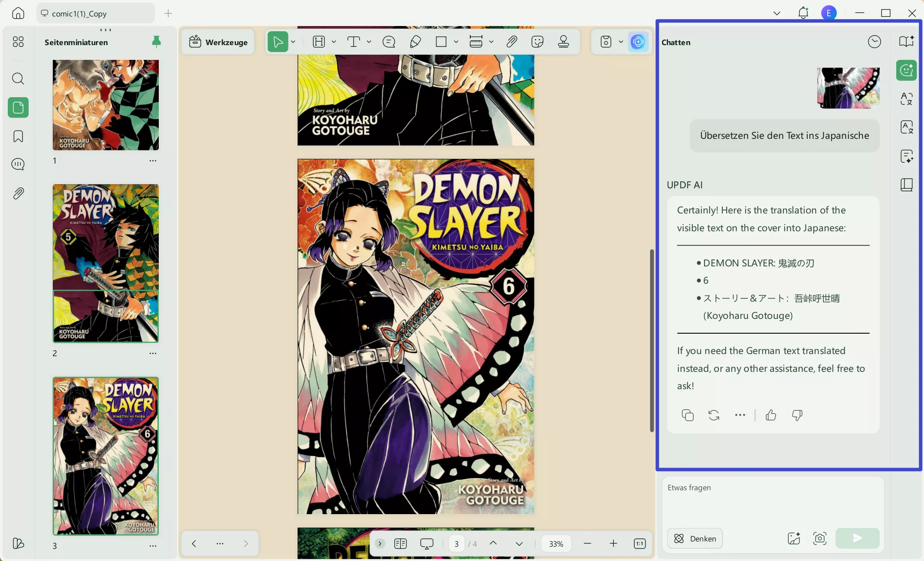The image size is (924, 561).
Task: Expand the Text tool dropdown arrow
Action: click(369, 42)
